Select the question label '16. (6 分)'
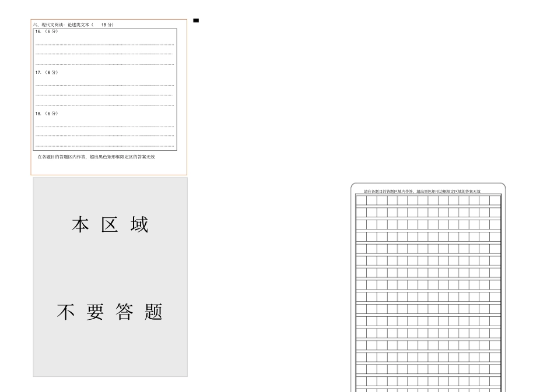 (x=47, y=31)
